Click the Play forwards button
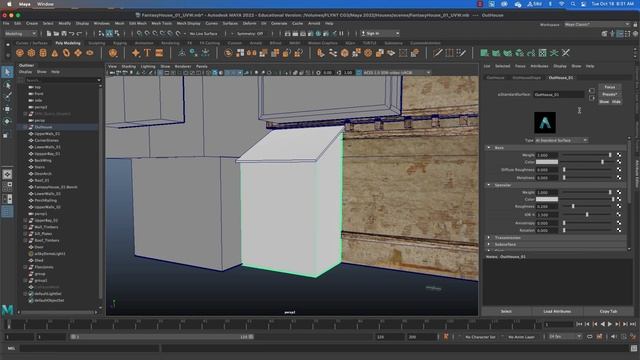Image resolution: width=640 pixels, height=360 pixels. click(x=610, y=324)
